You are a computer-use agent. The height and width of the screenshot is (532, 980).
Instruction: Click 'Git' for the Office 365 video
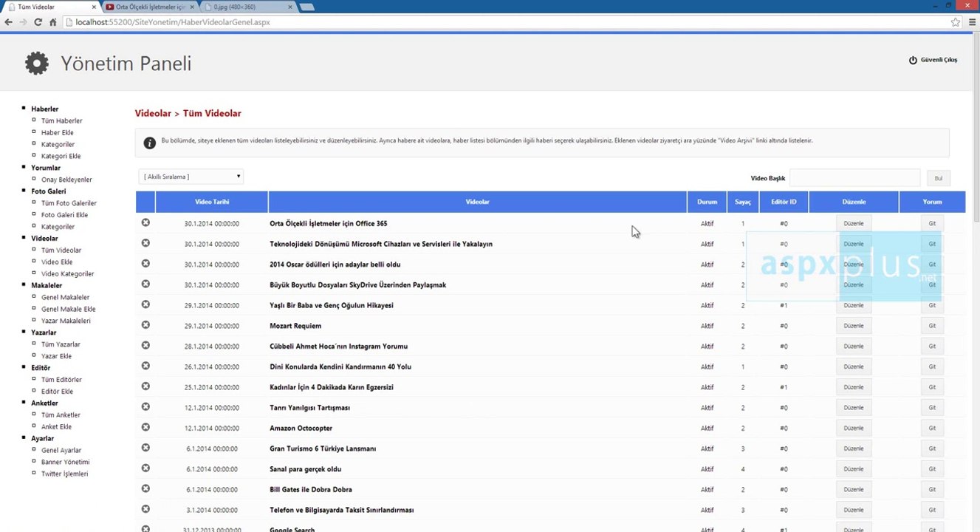pyautogui.click(x=932, y=223)
